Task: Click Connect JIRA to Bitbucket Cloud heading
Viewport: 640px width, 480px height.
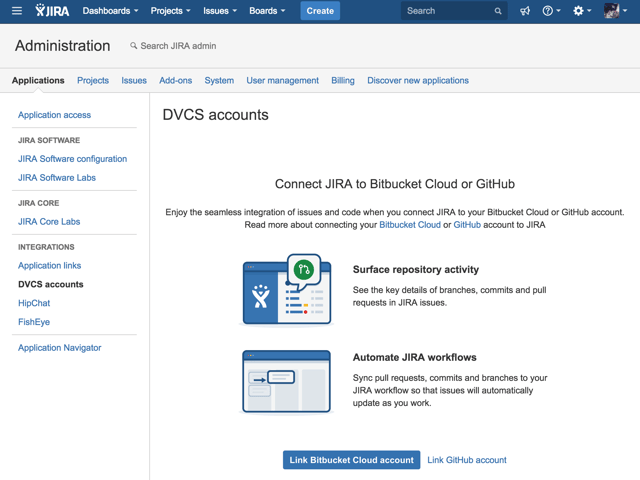Action: [x=395, y=184]
